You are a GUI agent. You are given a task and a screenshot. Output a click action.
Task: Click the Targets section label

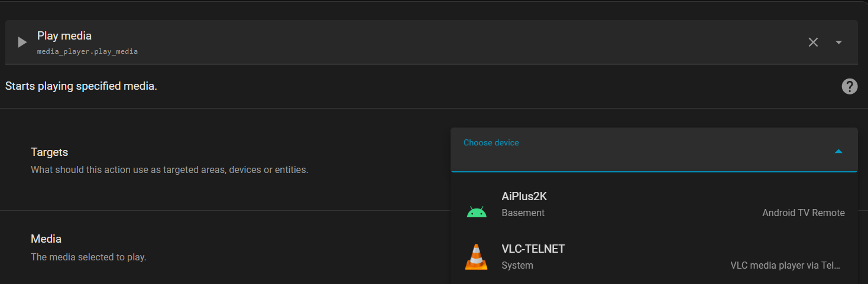click(50, 152)
